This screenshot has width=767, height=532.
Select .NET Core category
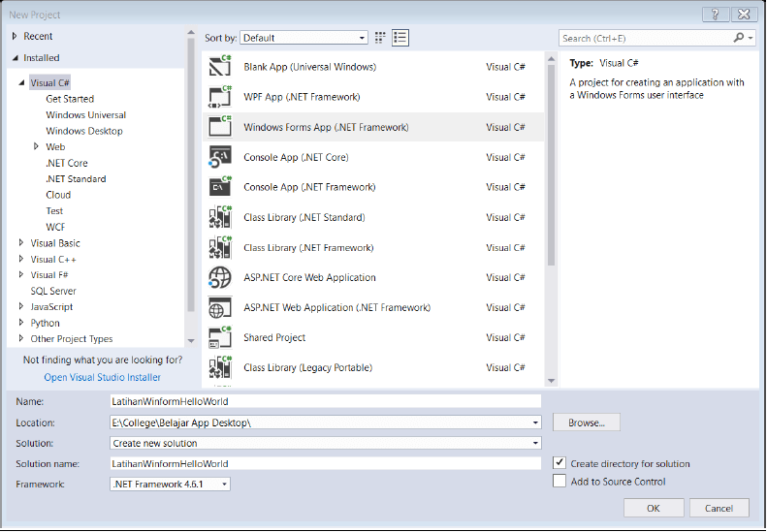click(x=67, y=163)
